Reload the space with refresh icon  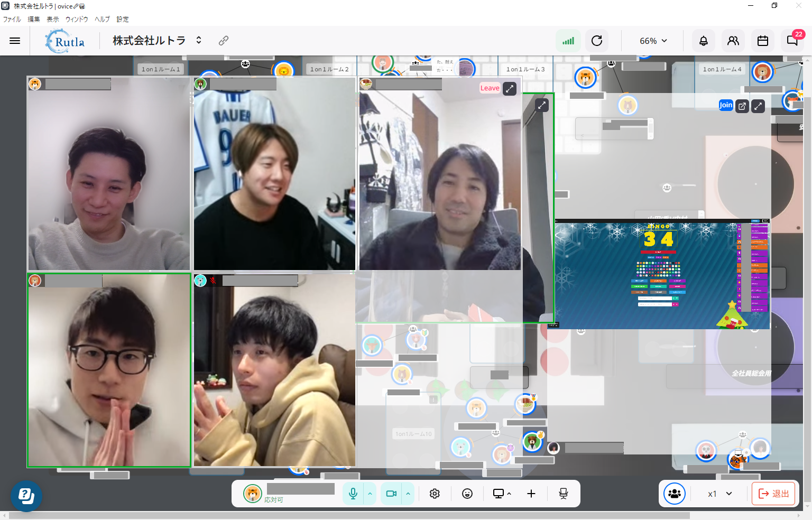pos(597,41)
